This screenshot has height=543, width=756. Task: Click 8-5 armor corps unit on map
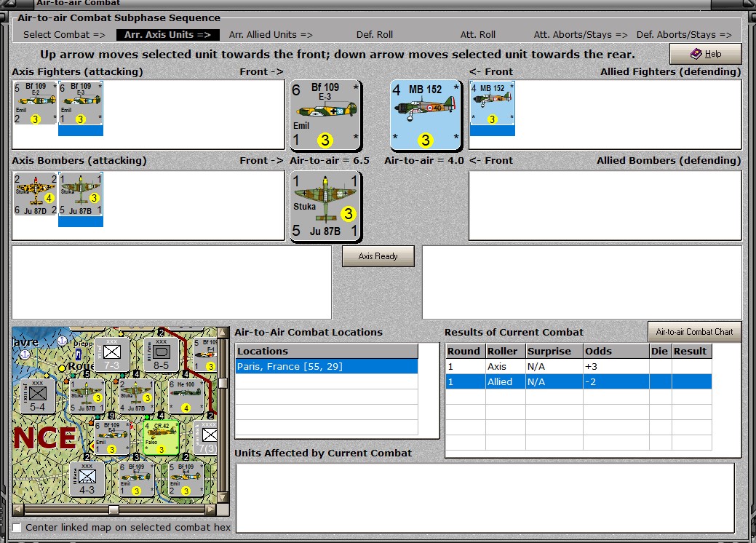(x=161, y=355)
